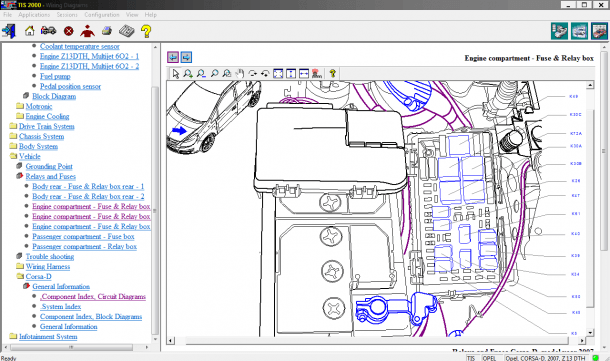Open the Trouble shooting entry
This screenshot has width=610, height=361.
(50, 257)
